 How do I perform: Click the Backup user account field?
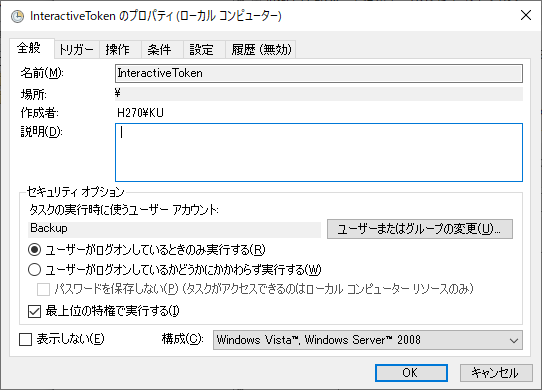point(174,229)
